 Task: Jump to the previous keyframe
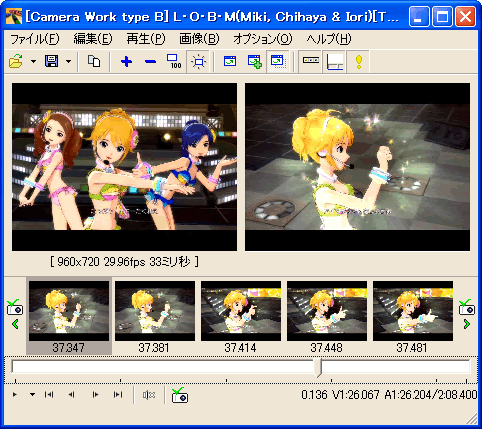click(x=49, y=395)
